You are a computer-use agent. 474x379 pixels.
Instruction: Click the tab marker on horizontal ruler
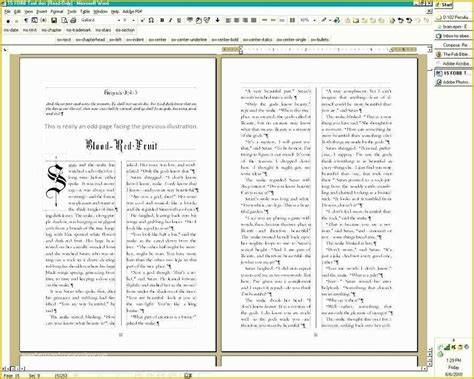[x=4, y=49]
